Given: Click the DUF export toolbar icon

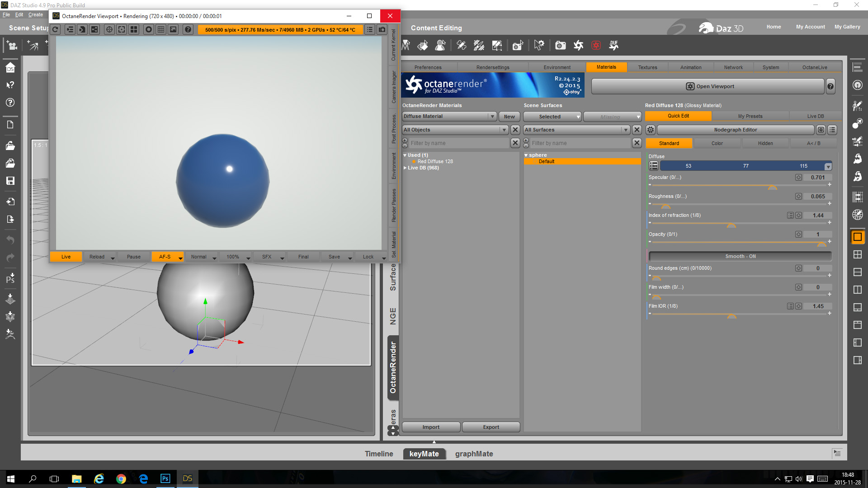Looking at the screenshot, I should coord(613,45).
